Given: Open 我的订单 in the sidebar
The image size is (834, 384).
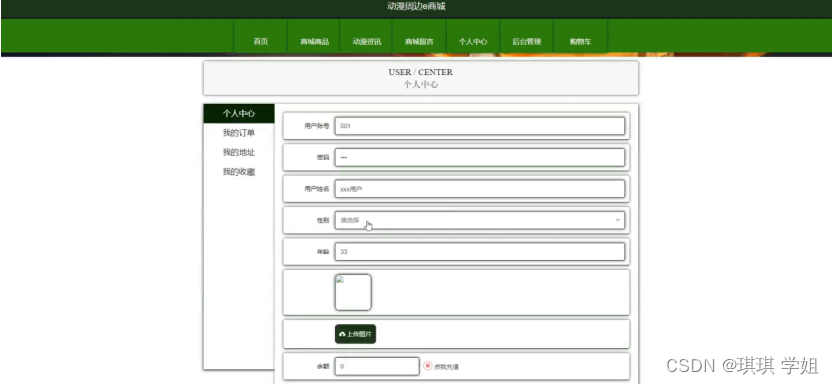Looking at the screenshot, I should (239, 133).
